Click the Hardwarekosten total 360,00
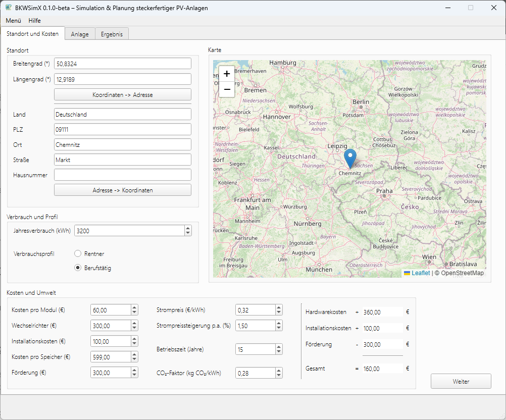 382,312
